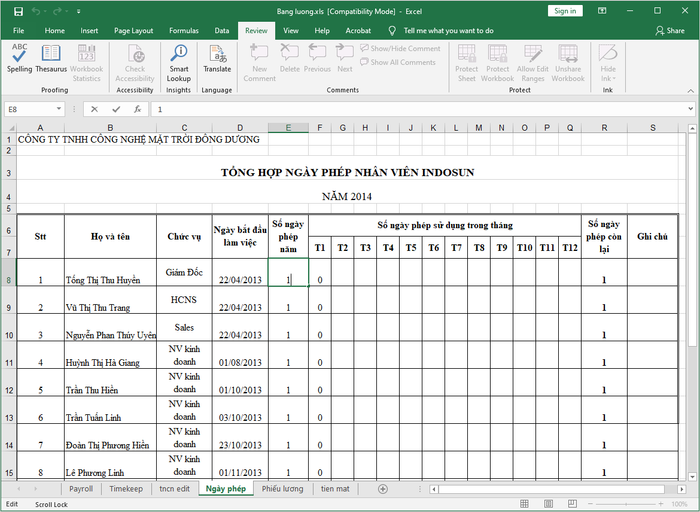Click the 100% zoom level
This screenshot has height=512, width=700.
pos(679,504)
